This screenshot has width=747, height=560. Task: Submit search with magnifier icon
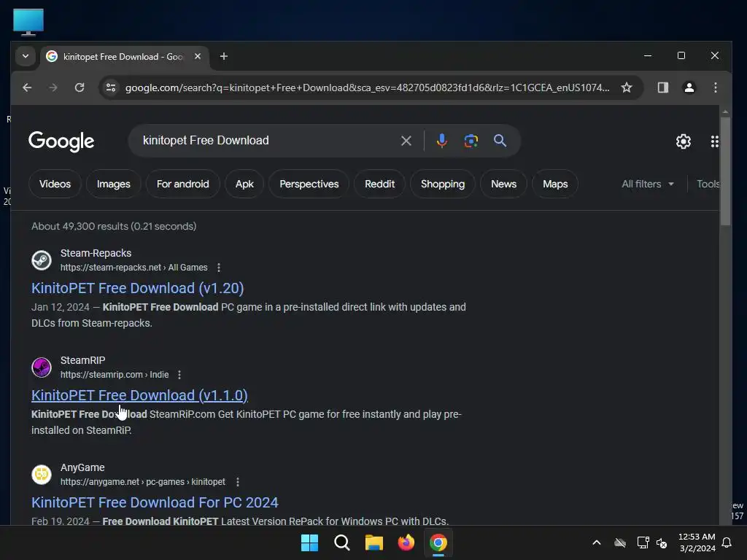click(x=500, y=141)
